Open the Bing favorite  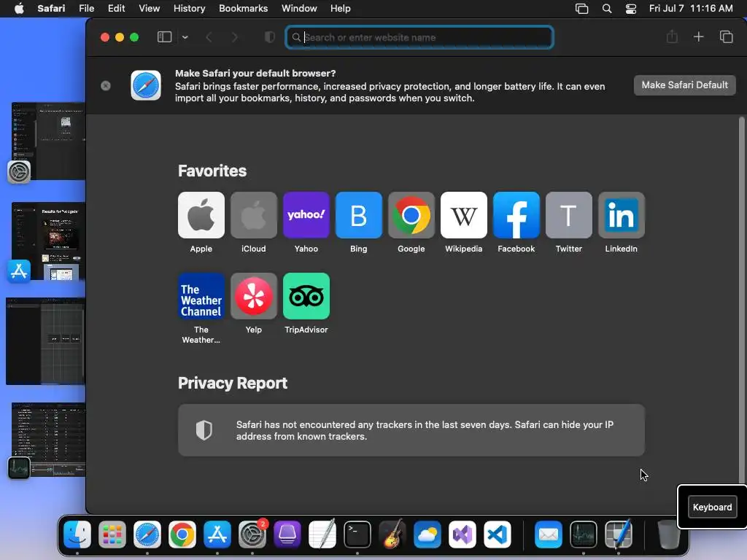(x=359, y=215)
